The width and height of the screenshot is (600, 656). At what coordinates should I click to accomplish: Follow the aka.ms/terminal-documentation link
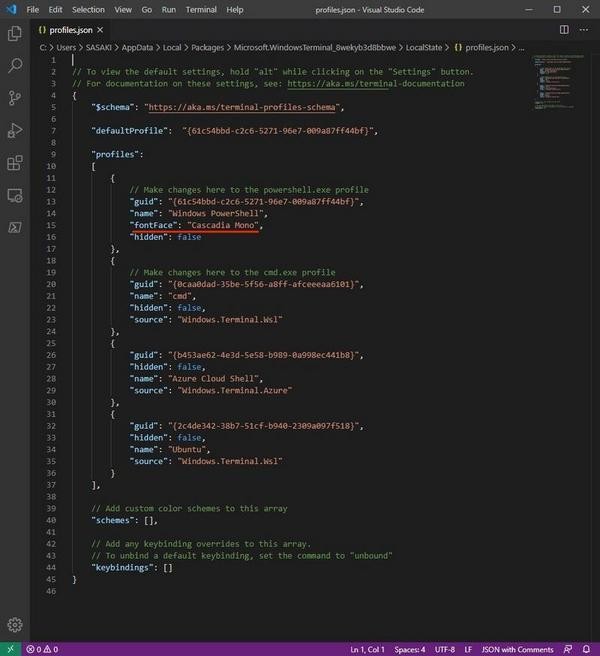(x=376, y=84)
